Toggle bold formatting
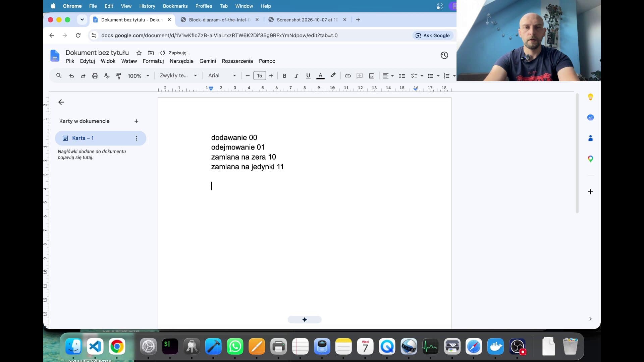The width and height of the screenshot is (644, 362). pos(284,76)
